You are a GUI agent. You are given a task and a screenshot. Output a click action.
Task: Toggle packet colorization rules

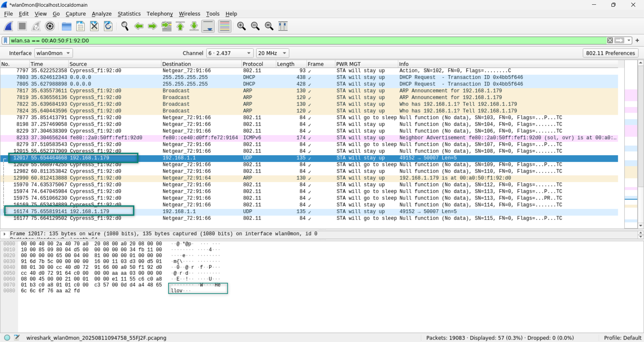point(224,26)
